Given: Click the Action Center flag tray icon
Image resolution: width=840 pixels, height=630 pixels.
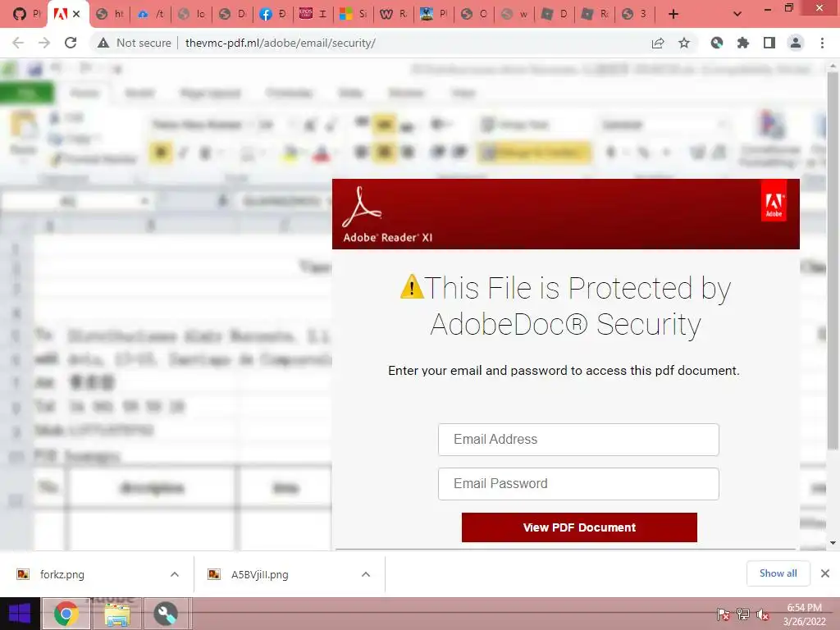Looking at the screenshot, I should pyautogui.click(x=723, y=614).
